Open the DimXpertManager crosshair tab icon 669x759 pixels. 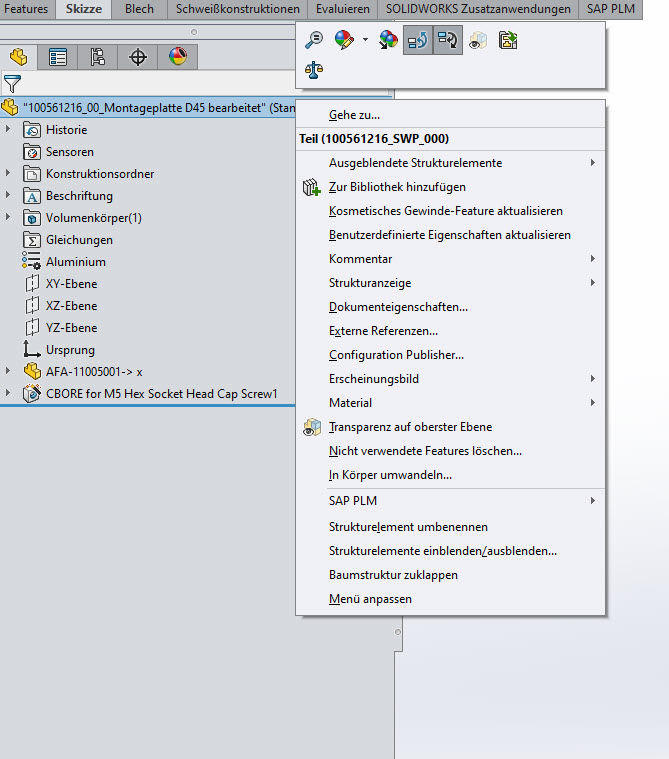tap(137, 57)
